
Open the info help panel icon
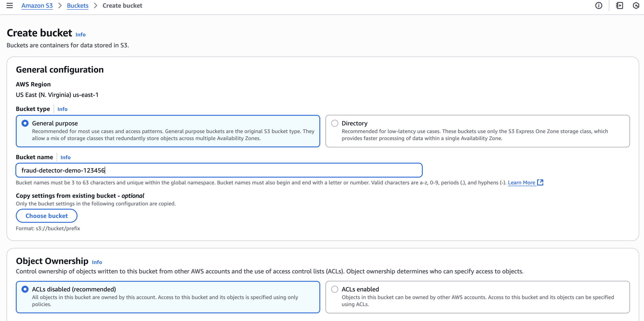(x=599, y=5)
